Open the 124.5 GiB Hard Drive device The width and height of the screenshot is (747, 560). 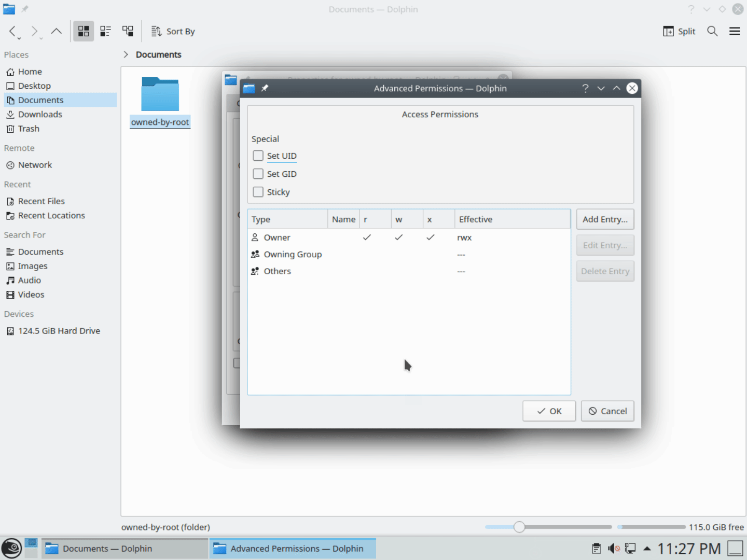pyautogui.click(x=60, y=331)
